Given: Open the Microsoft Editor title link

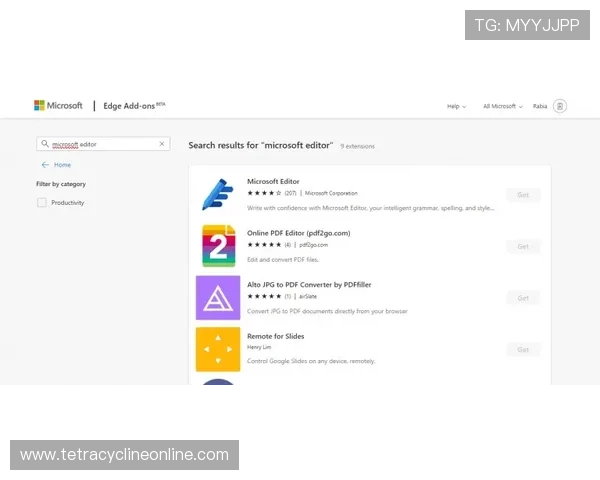Looking at the screenshot, I should click(275, 181).
